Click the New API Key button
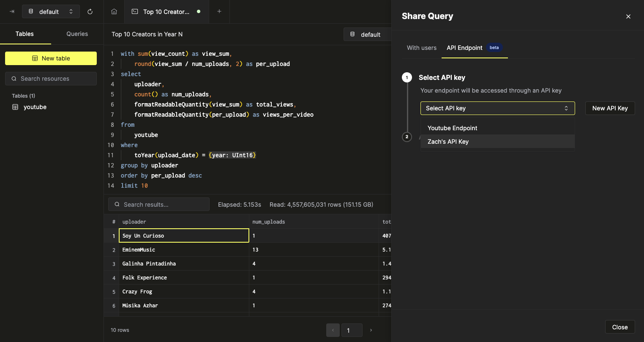The width and height of the screenshot is (644, 342). (x=610, y=108)
